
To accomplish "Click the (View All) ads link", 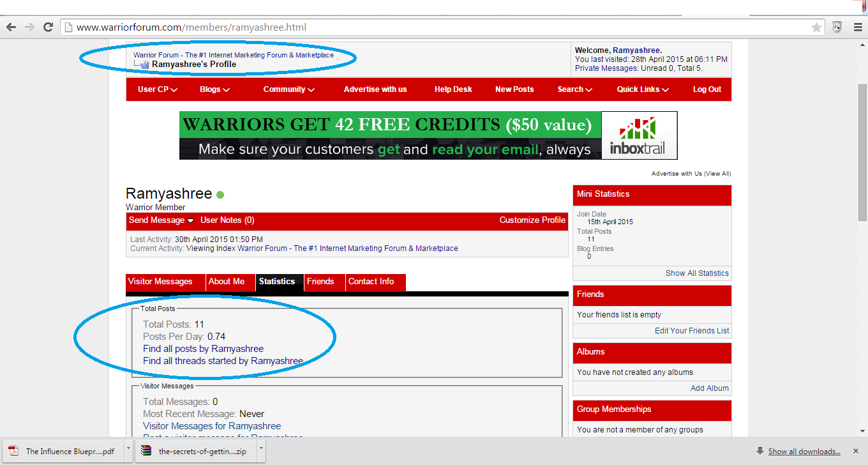I will [717, 174].
